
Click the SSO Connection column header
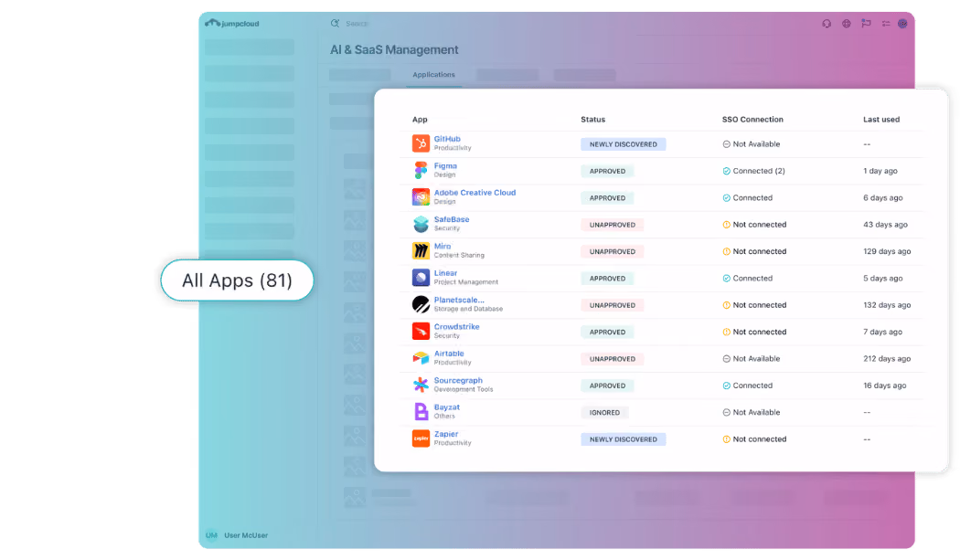752,120
